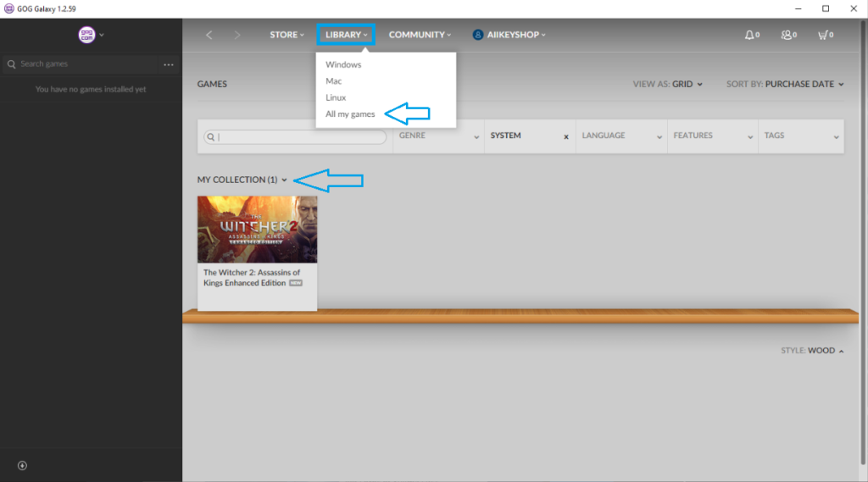Open the TAGS filter dropdown

click(x=801, y=136)
